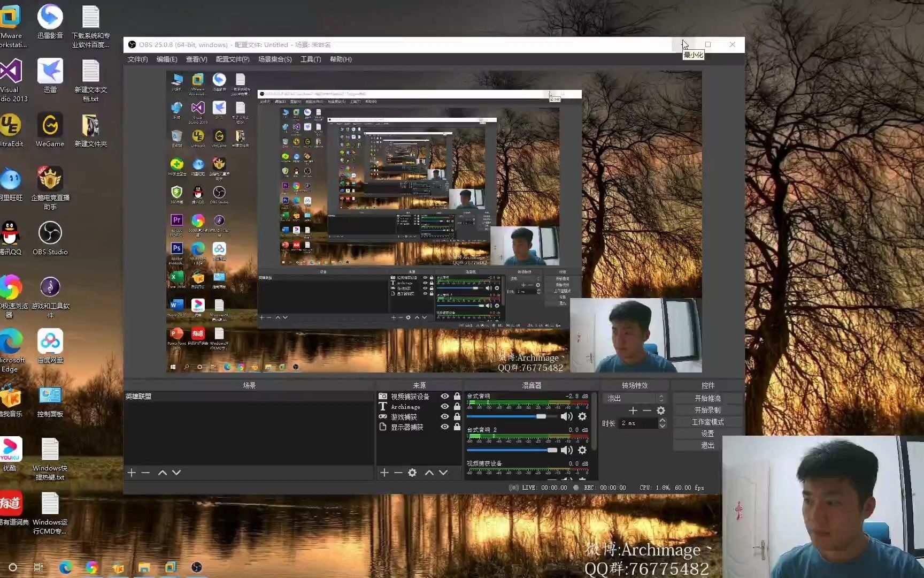Open the 工具(T) menu
Screen dimensions: 924x578
311,59
